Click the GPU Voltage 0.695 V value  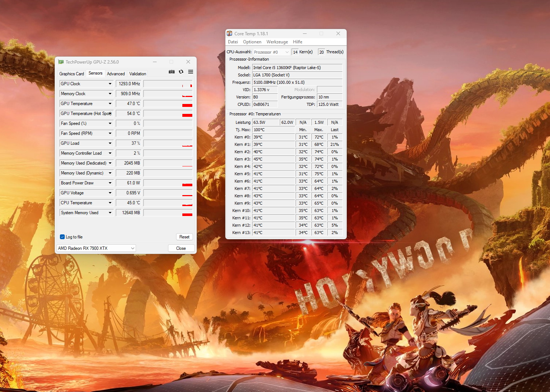click(128, 193)
